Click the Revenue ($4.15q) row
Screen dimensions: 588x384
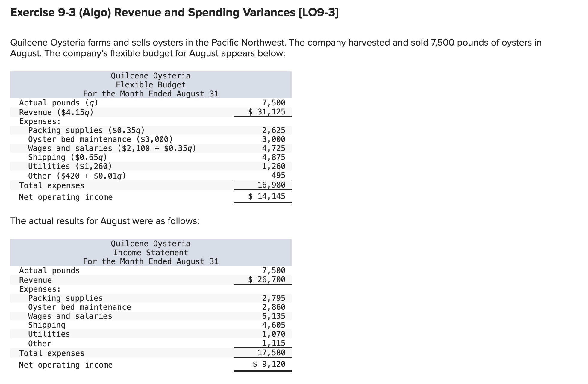(x=56, y=113)
